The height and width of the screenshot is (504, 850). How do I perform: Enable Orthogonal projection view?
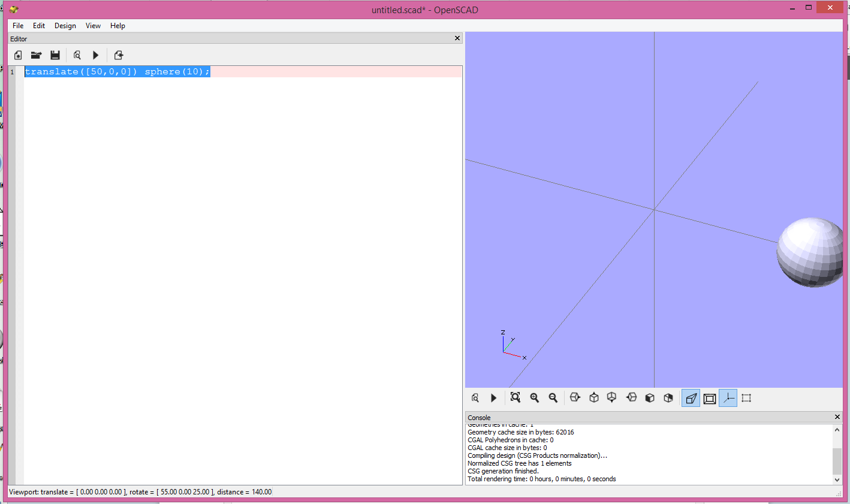click(x=710, y=397)
